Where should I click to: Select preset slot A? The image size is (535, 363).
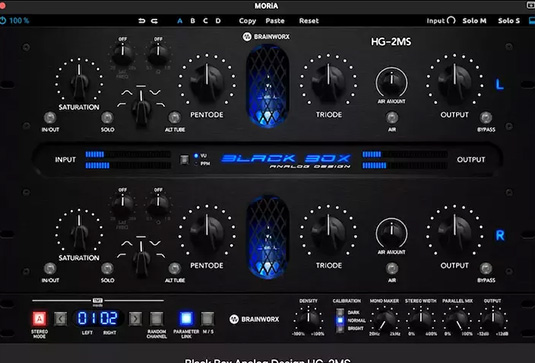(180, 21)
